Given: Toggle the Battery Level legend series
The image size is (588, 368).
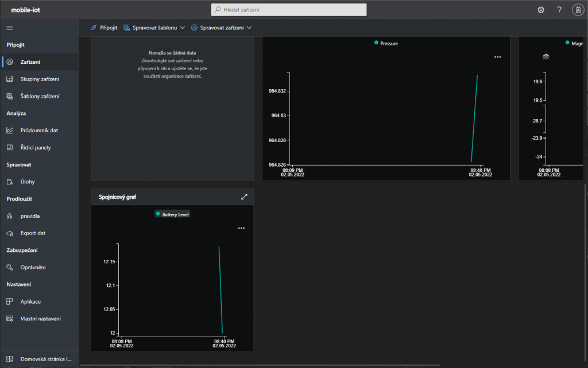Looking at the screenshot, I should tap(172, 214).
